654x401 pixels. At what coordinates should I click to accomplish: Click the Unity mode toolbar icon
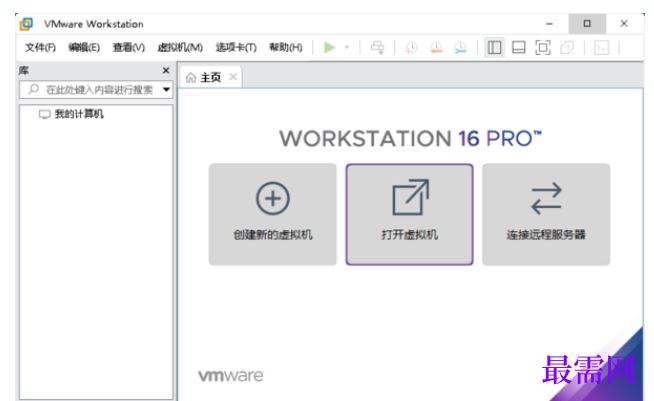pos(567,48)
